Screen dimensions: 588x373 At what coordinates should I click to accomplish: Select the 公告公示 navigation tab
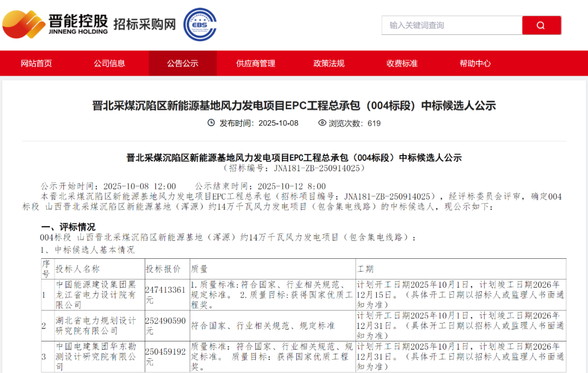[x=182, y=63]
